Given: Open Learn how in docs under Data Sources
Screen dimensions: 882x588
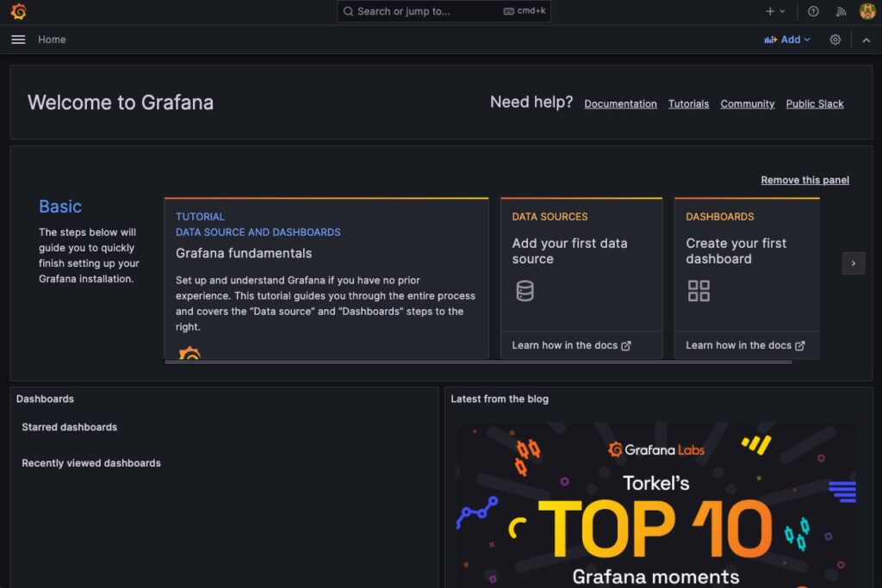Looking at the screenshot, I should click(x=571, y=345).
